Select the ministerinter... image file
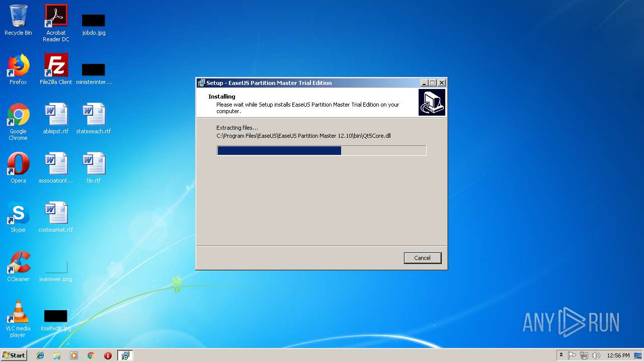This screenshot has height=362, width=644. coord(94,73)
